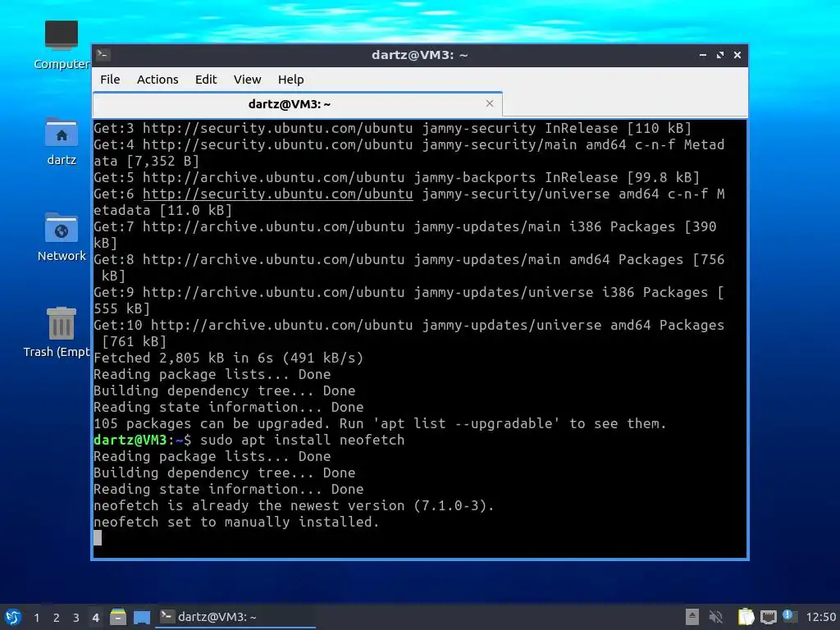This screenshot has height=630, width=840.
Task: Select the dartz@VM3 terminal taskbar entry
Action: pyautogui.click(x=235, y=617)
